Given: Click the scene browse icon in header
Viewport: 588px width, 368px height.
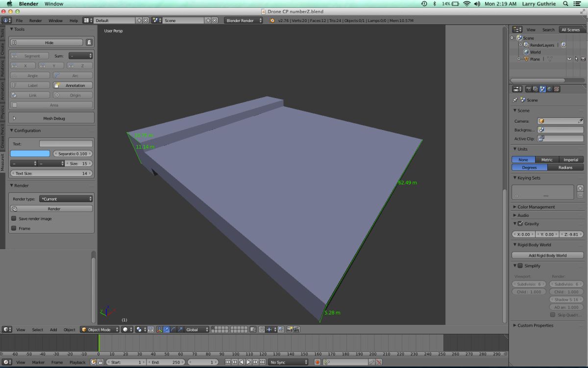Looking at the screenshot, I should coord(157,21).
